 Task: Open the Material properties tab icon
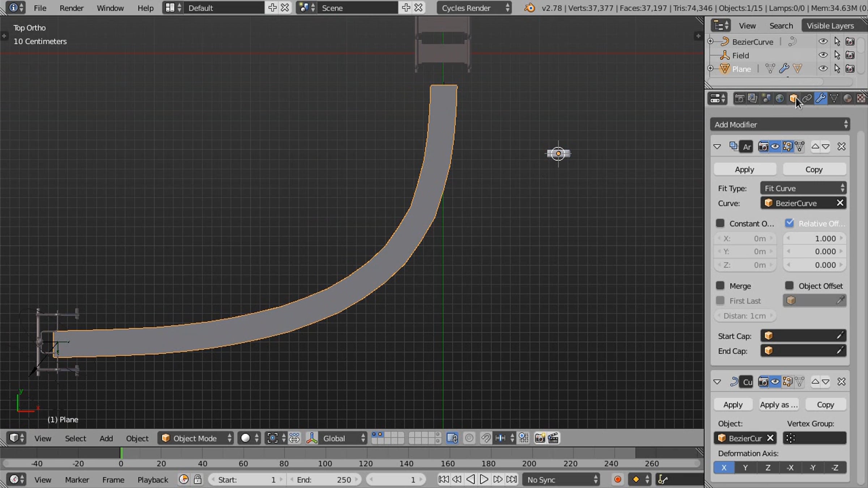pyautogui.click(x=847, y=98)
